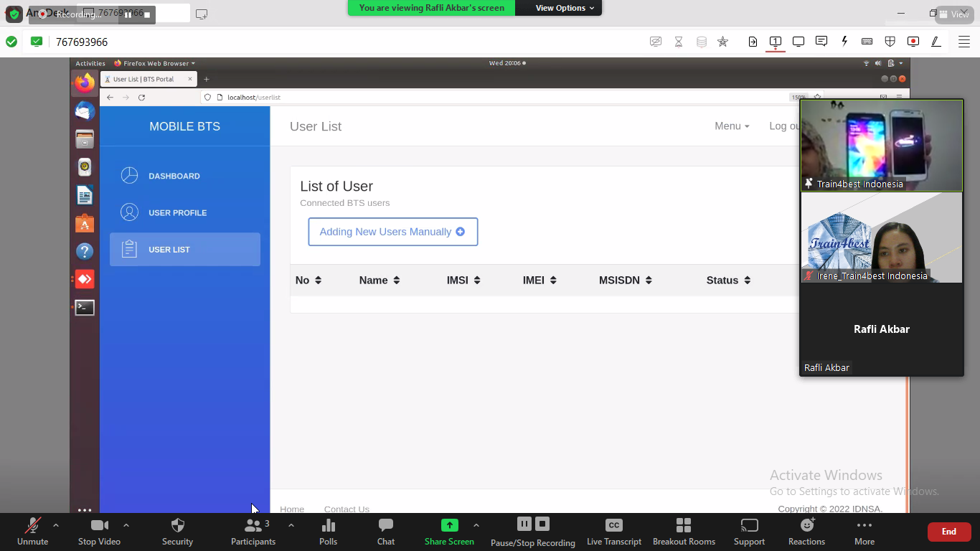Open Firefox from the Ubuntu dock
Viewport: 980px width, 551px height.
pos(85,83)
